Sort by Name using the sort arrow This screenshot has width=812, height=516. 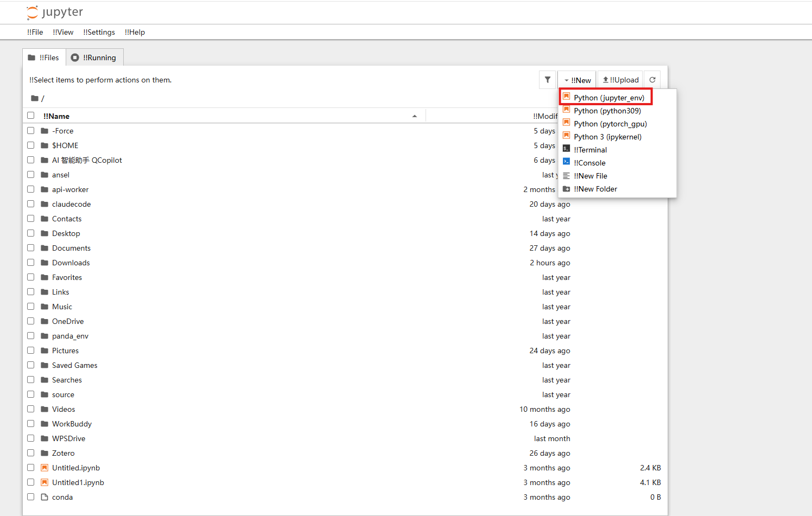[415, 116]
